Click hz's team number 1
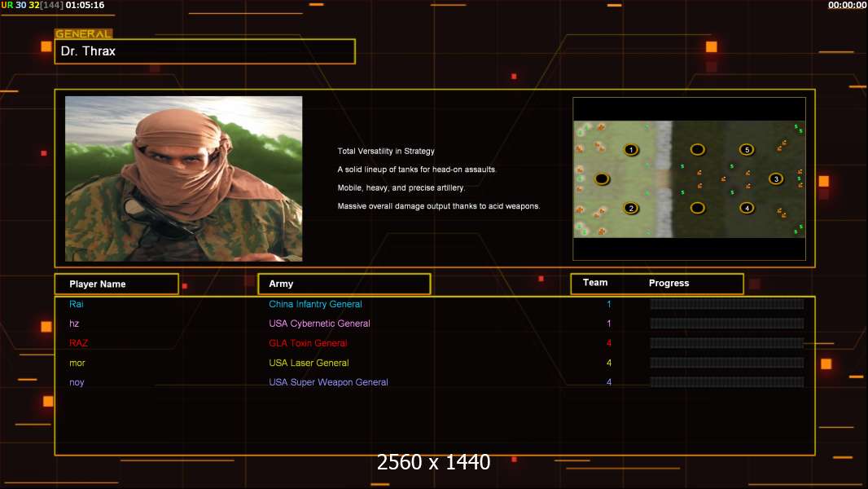This screenshot has width=868, height=489. point(609,324)
